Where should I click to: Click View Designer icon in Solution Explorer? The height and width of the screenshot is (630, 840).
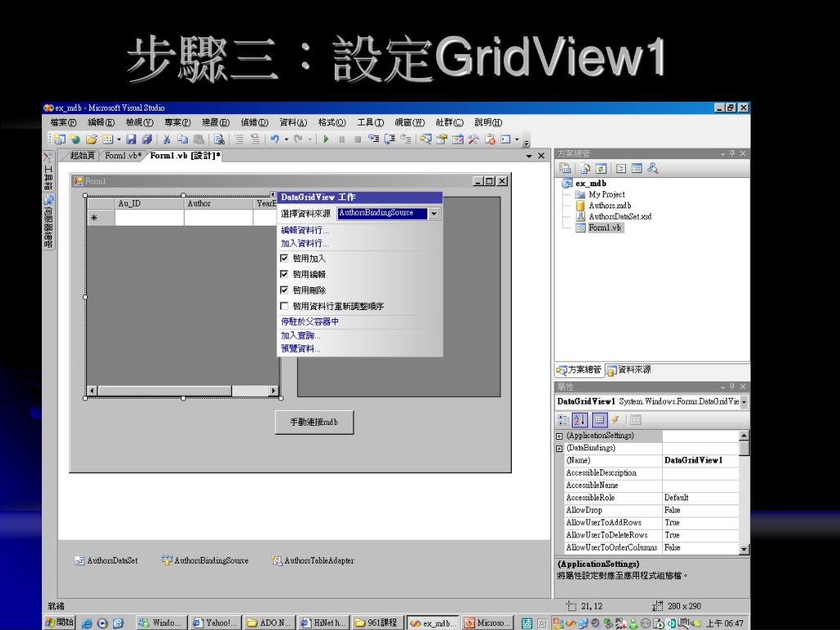(x=637, y=168)
